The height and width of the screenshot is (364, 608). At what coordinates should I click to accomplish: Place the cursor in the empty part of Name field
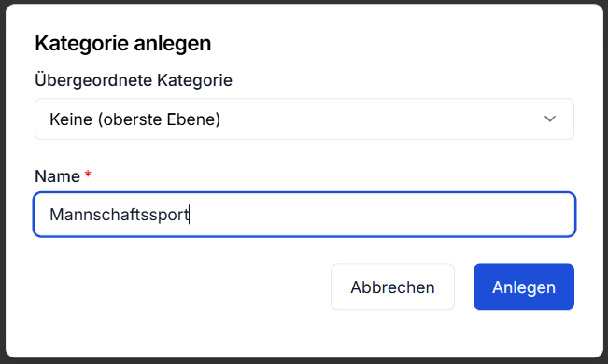380,215
